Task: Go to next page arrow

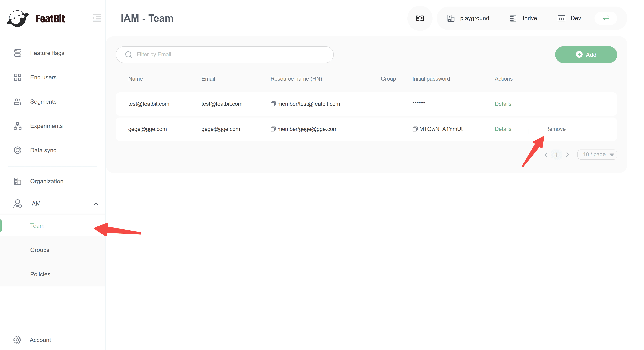Action: (567, 155)
